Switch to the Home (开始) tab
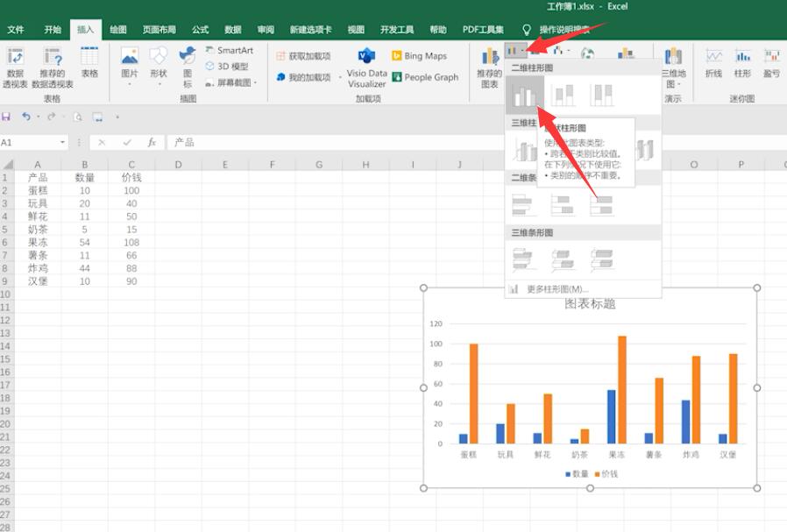The height and width of the screenshot is (532, 787). click(53, 30)
